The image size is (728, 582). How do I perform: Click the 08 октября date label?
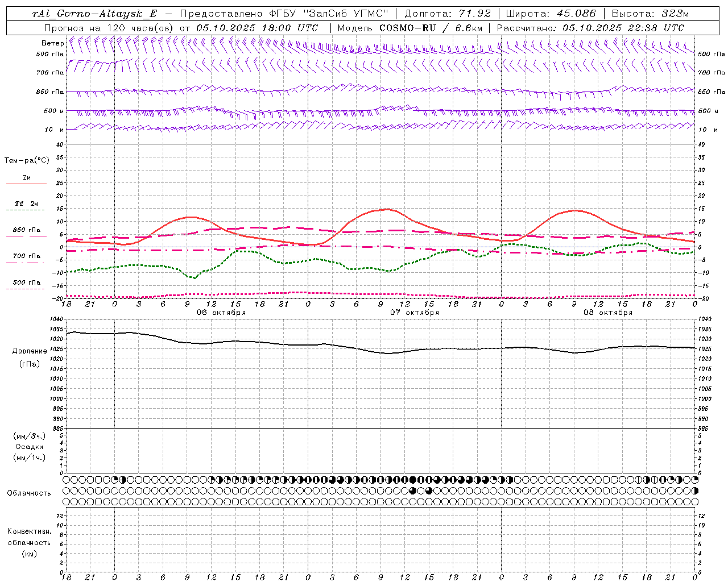tap(608, 313)
